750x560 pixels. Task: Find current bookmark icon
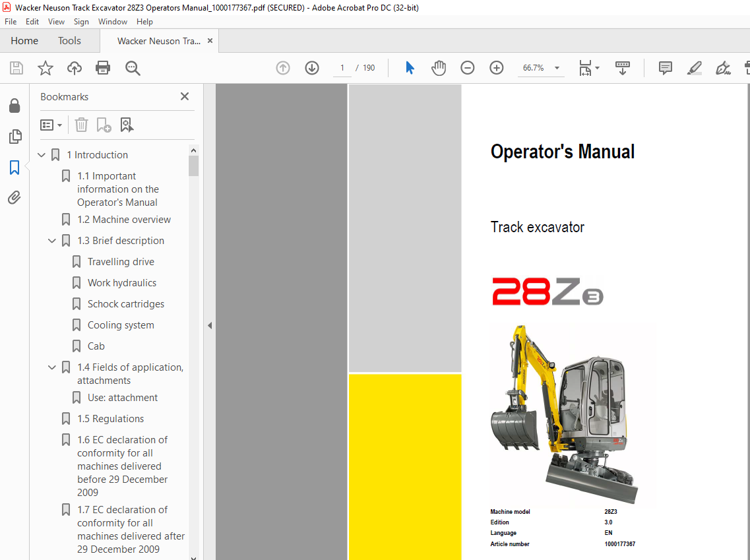tap(127, 125)
